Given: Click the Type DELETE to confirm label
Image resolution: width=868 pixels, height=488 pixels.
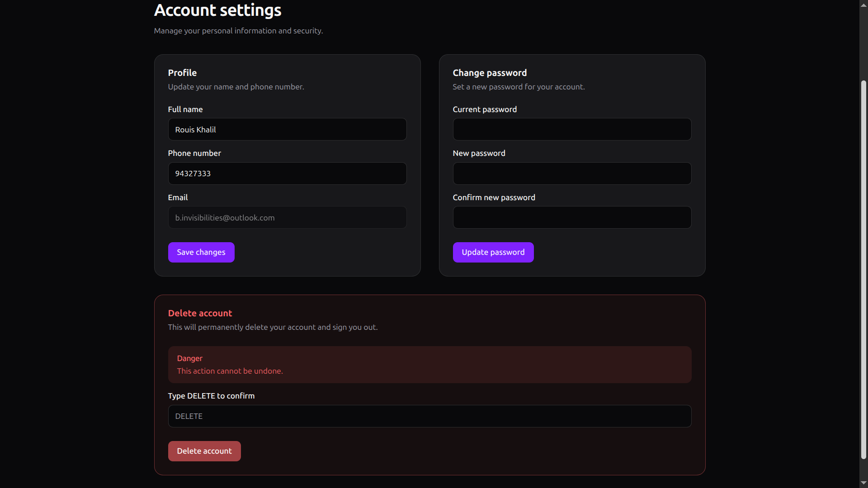Looking at the screenshot, I should [x=211, y=396].
